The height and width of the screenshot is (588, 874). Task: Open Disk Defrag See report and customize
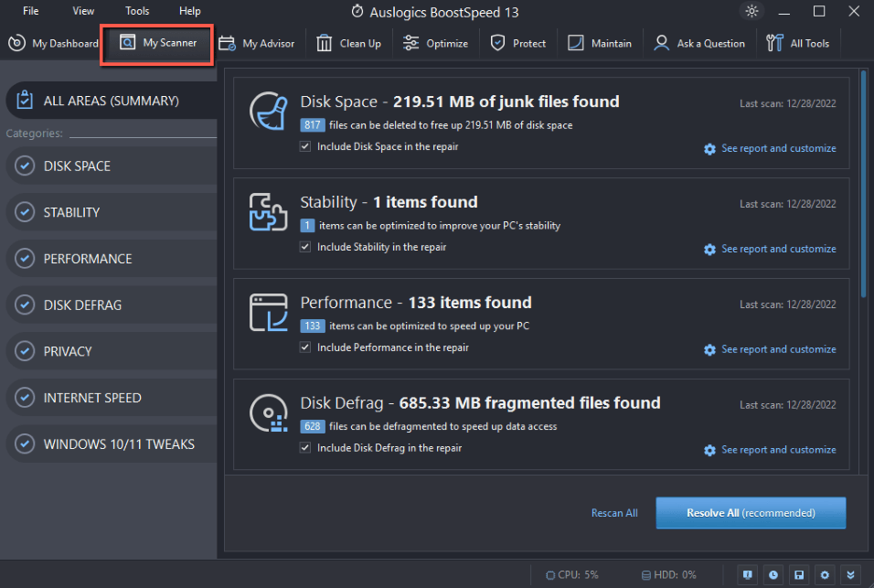tap(771, 449)
